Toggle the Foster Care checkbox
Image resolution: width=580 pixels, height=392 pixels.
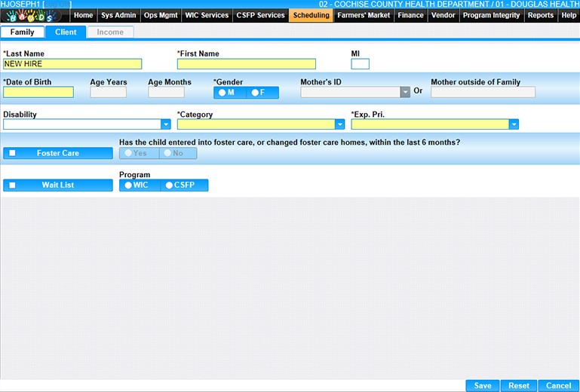[x=12, y=153]
